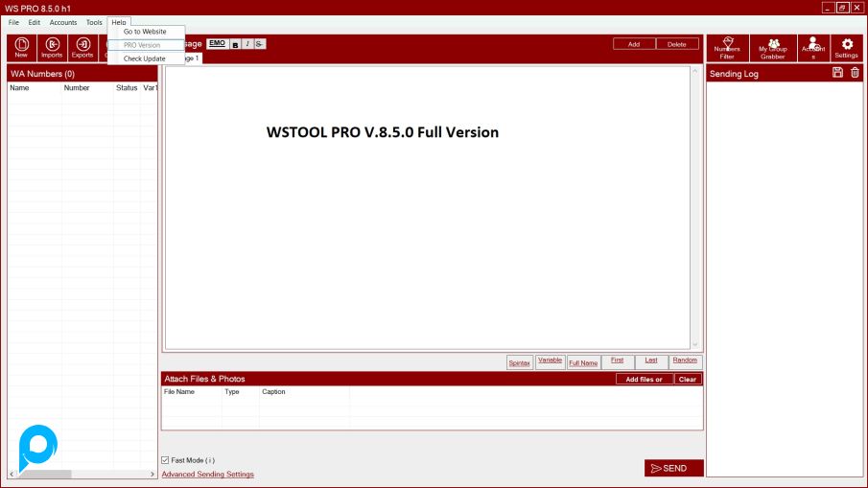Open the Numbers Filter tool
Screen dimensions: 868x488
point(727,49)
